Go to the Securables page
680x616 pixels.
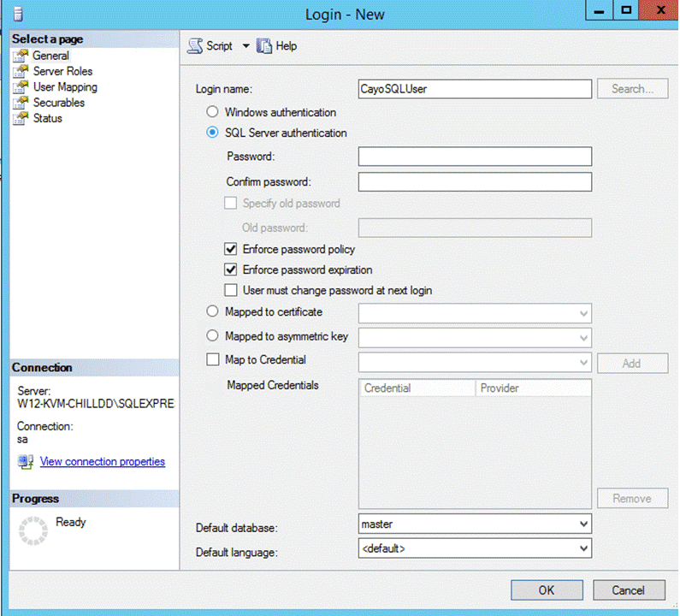click(59, 103)
